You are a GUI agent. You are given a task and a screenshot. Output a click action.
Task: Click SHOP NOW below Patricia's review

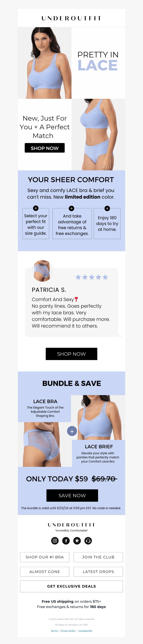coord(71,354)
